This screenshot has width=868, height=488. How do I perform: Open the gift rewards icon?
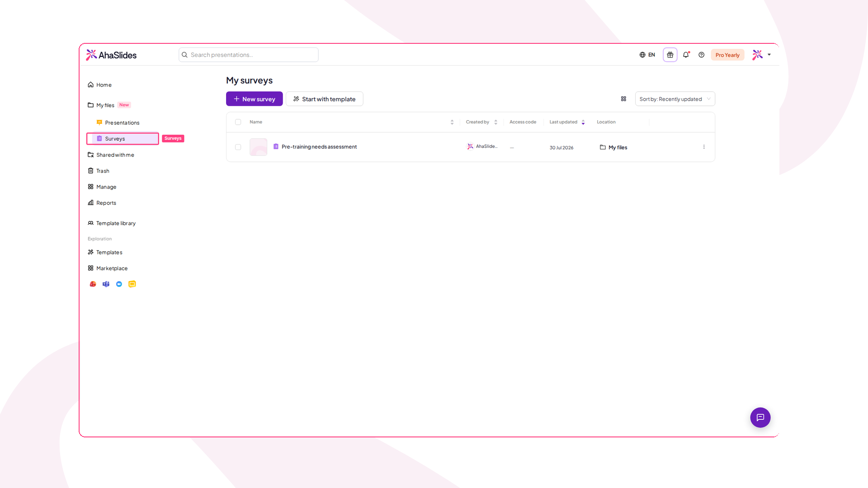click(x=670, y=55)
